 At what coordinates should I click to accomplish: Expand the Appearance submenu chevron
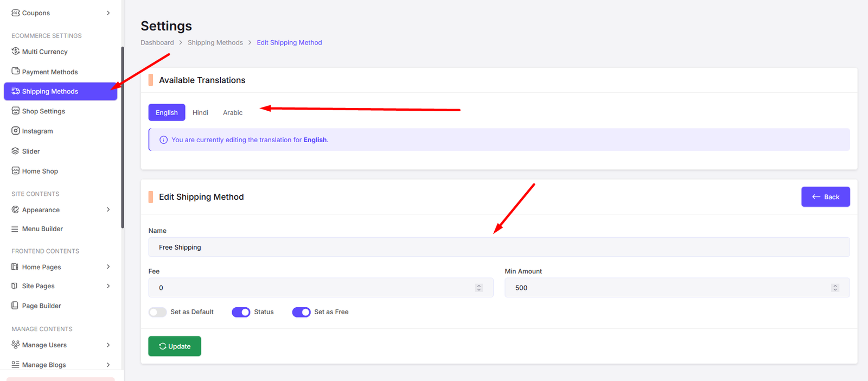click(x=108, y=209)
